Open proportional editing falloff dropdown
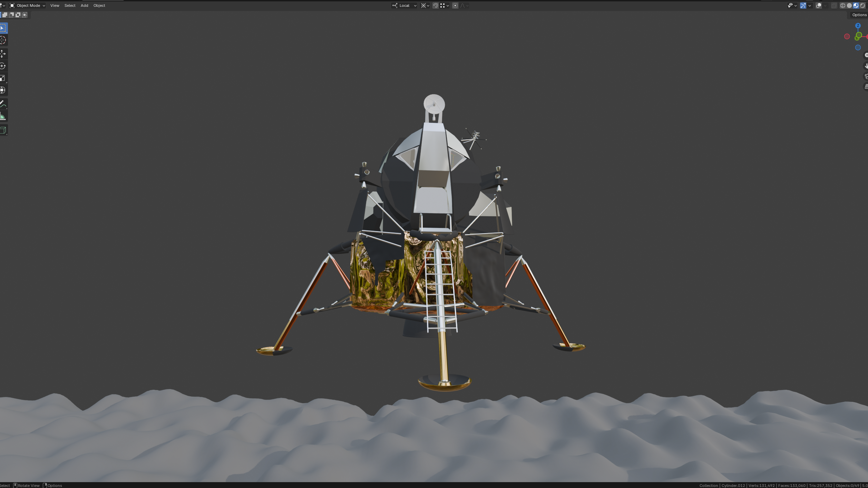Viewport: 868px width, 488px height. [465, 6]
